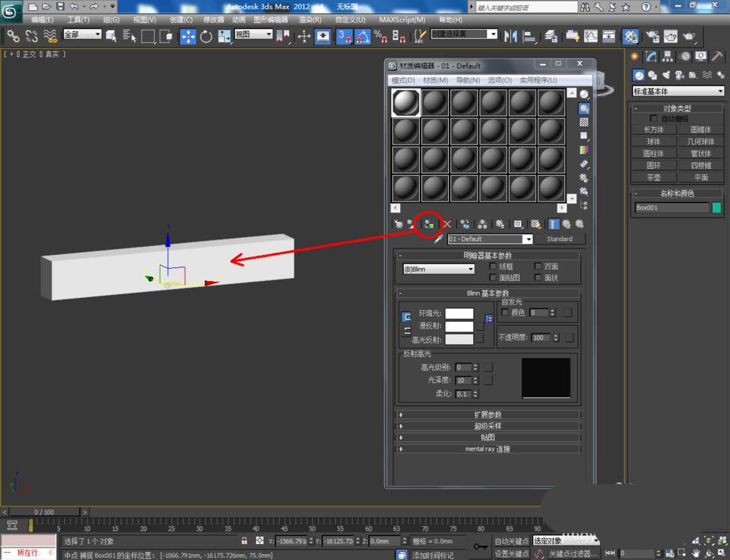Enable the 面贴图 (Face Map) checkbox

coord(493,277)
